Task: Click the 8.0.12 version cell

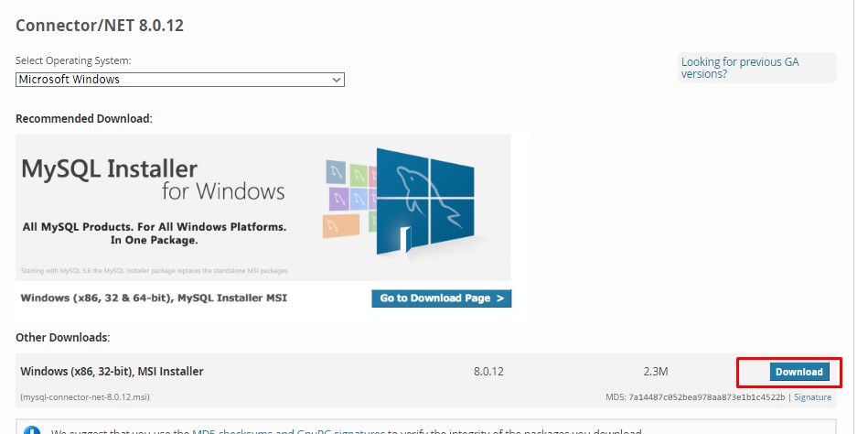Action: (488, 372)
